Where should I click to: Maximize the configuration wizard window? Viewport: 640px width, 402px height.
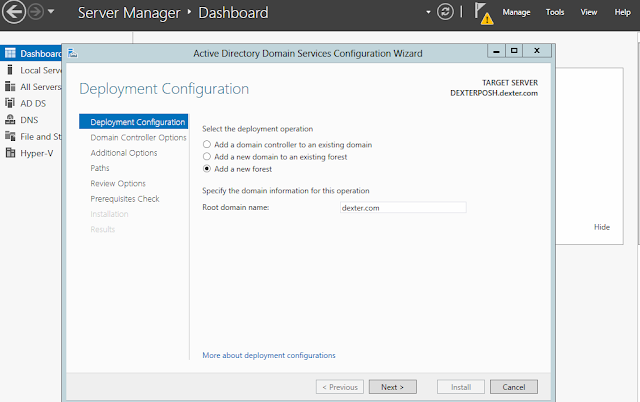pyautogui.click(x=514, y=51)
